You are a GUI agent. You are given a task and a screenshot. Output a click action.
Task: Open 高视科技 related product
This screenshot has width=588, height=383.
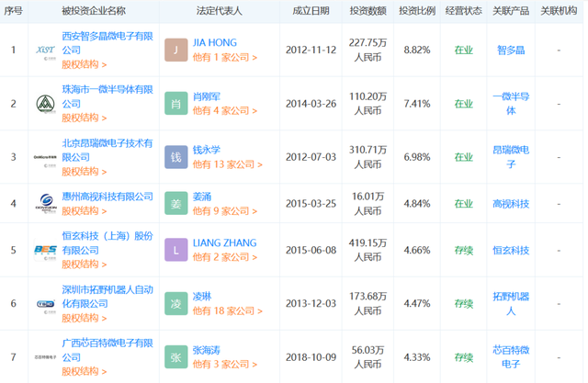(511, 204)
